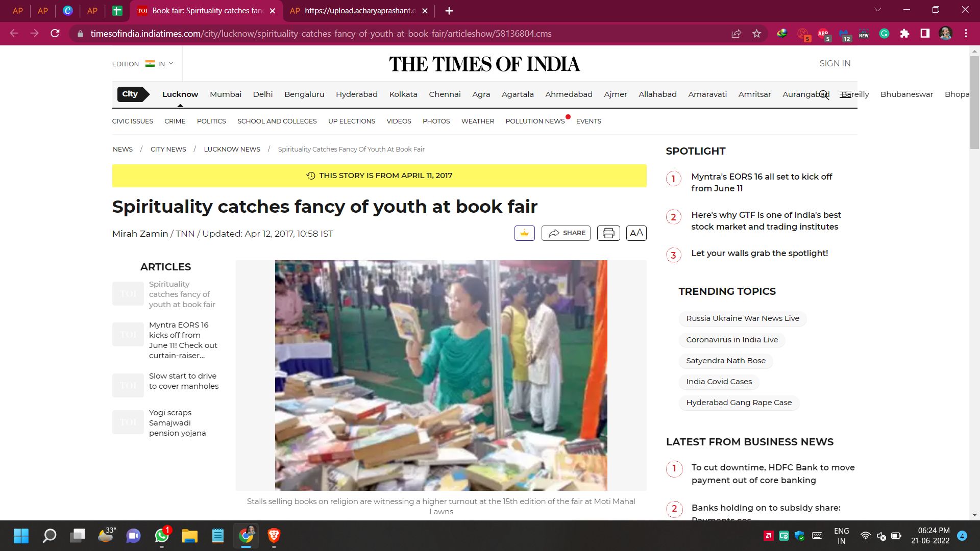
Task: Open the Pollution News menu item
Action: 534,121
